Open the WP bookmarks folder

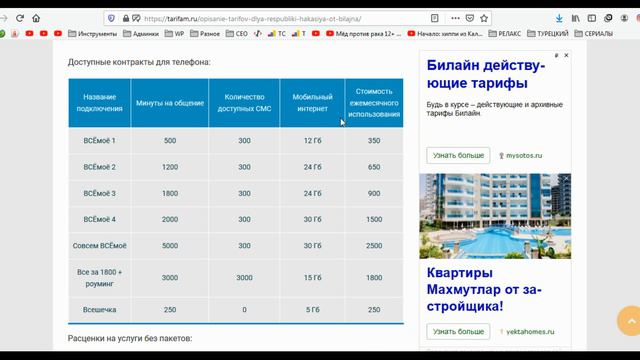[174, 33]
